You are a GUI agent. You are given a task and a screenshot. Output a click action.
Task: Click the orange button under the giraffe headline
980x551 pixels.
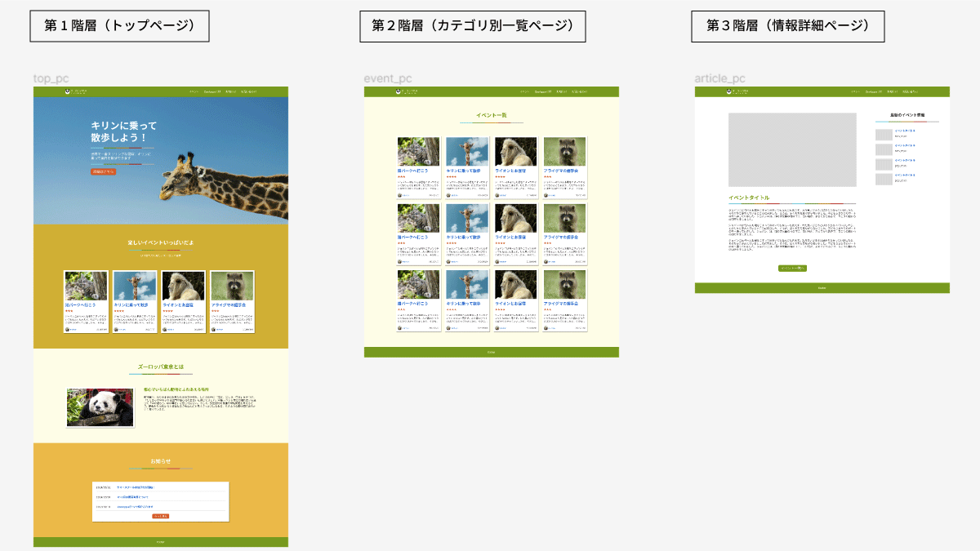[x=104, y=172]
